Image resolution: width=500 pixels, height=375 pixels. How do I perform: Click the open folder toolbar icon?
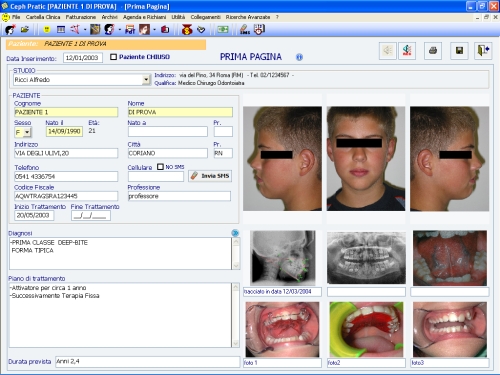click(x=25, y=30)
